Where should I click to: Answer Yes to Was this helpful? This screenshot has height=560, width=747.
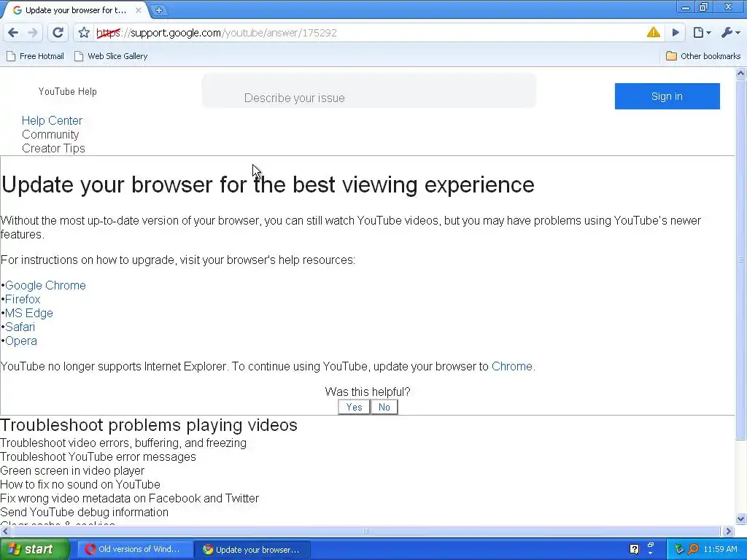pos(354,407)
